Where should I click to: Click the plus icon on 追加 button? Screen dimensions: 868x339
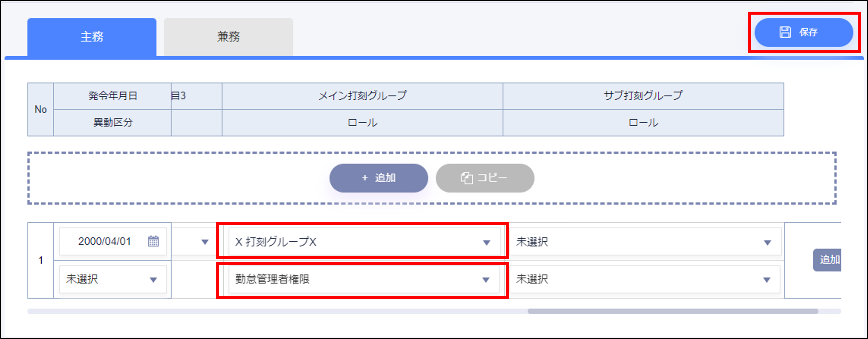tap(365, 178)
